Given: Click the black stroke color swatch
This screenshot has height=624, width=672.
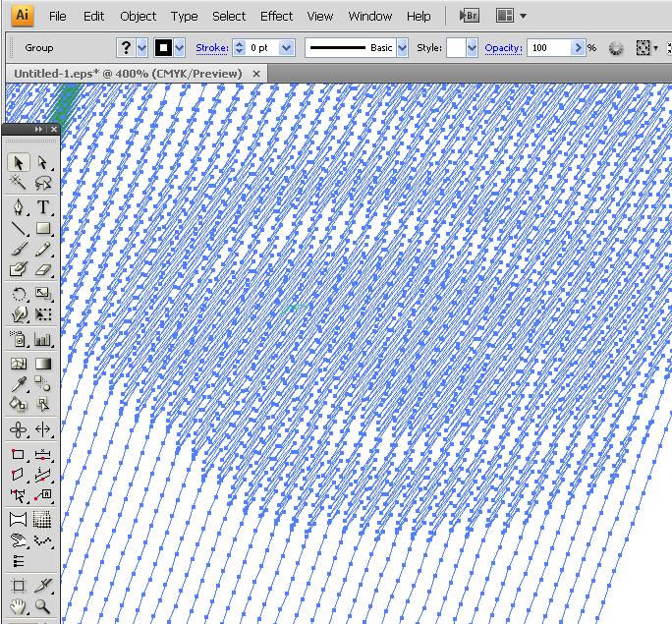Looking at the screenshot, I should click(163, 48).
